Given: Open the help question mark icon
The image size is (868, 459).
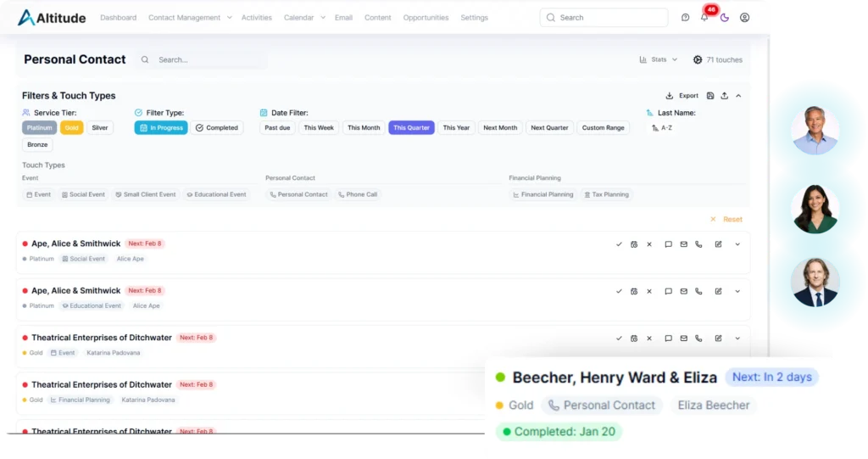Looking at the screenshot, I should 685,18.
